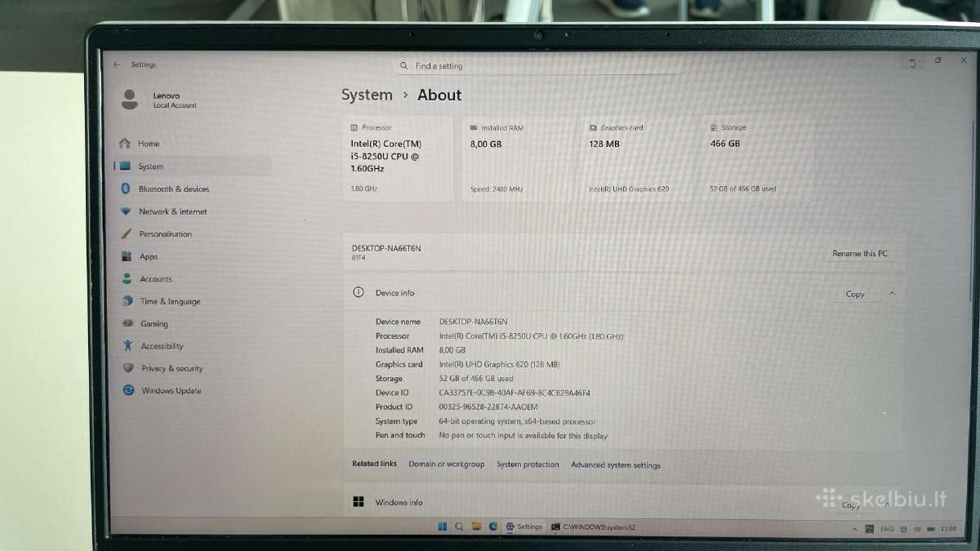Screen dimensions: 980x551
Task: Click the System type value text
Action: (x=517, y=421)
